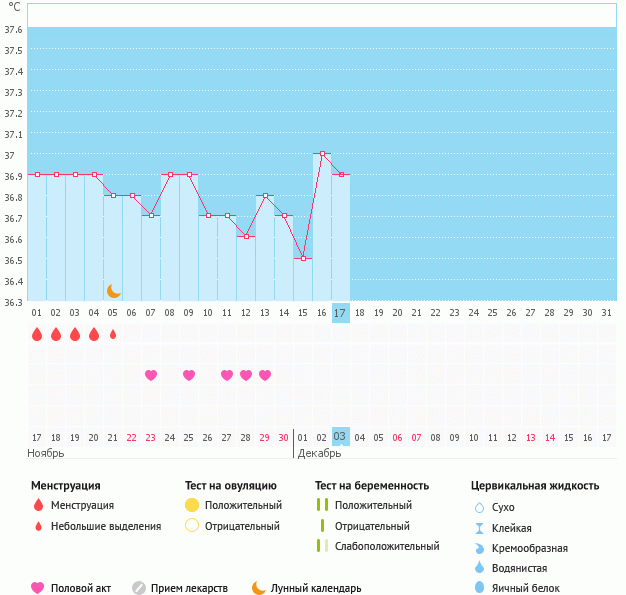
Task: Click the Небольшие выделения legend label
Action: 106,526
